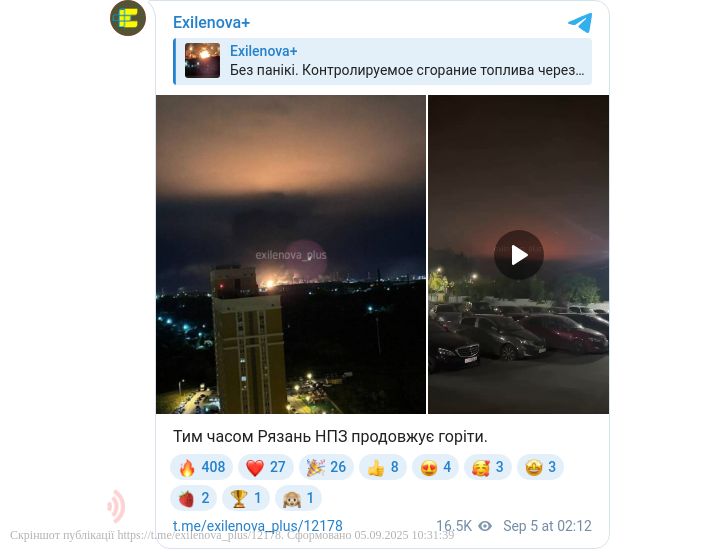The width and height of the screenshot is (720, 553).
Task: Open the Exilenova+ channel name header
Action: pyautogui.click(x=211, y=23)
